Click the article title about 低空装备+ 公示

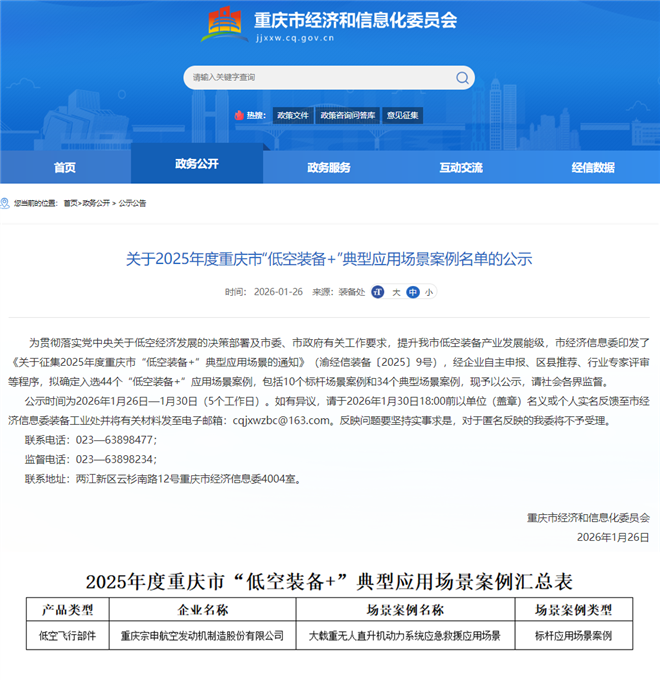pos(329,259)
